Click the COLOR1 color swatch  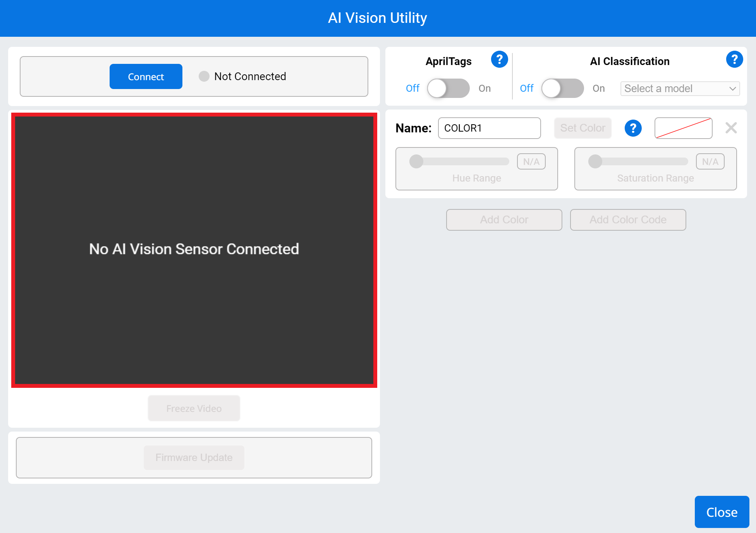click(683, 128)
